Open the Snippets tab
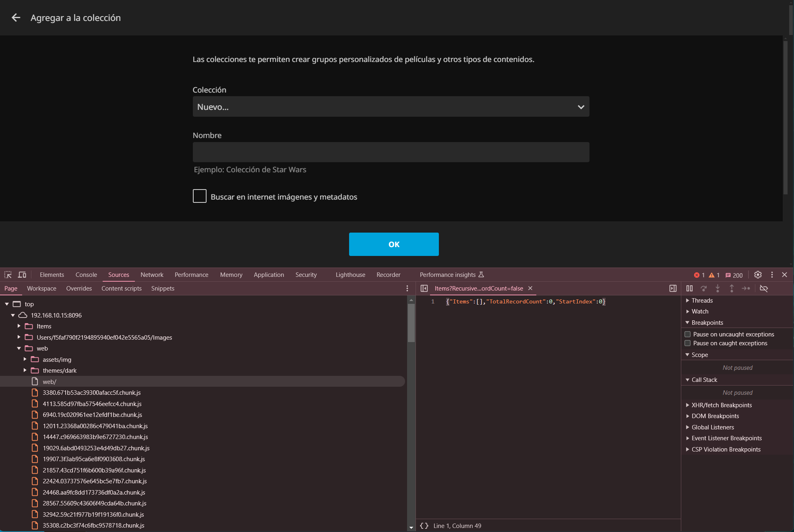This screenshot has width=794, height=532. pyautogui.click(x=163, y=289)
